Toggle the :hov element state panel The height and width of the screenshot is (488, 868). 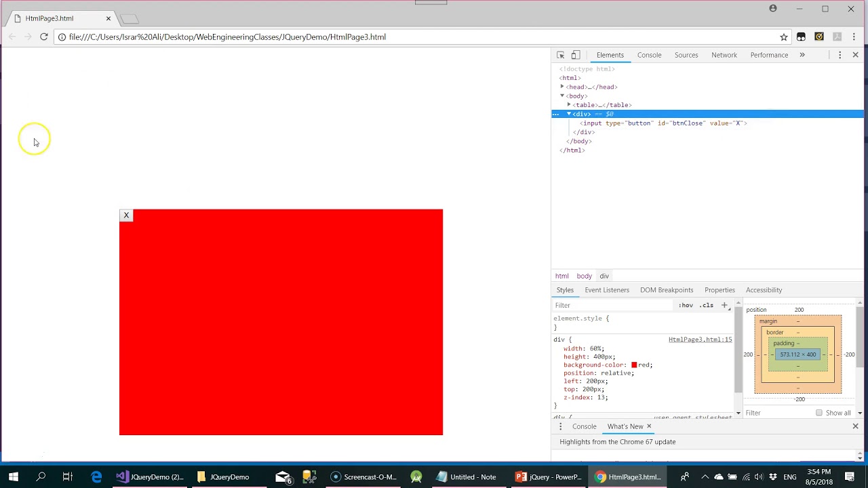coord(686,305)
